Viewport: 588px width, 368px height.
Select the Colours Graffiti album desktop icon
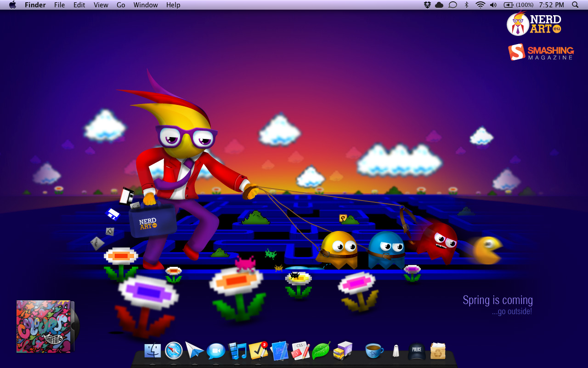click(47, 327)
